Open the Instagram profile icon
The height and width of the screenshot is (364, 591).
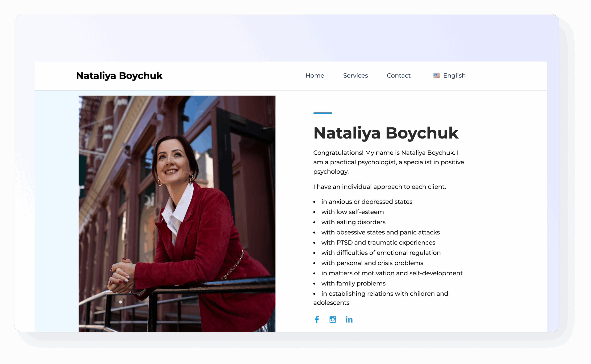pos(333,319)
